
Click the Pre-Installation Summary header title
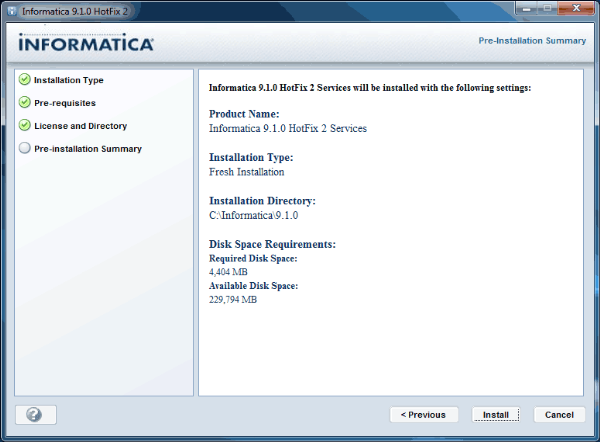click(x=532, y=41)
